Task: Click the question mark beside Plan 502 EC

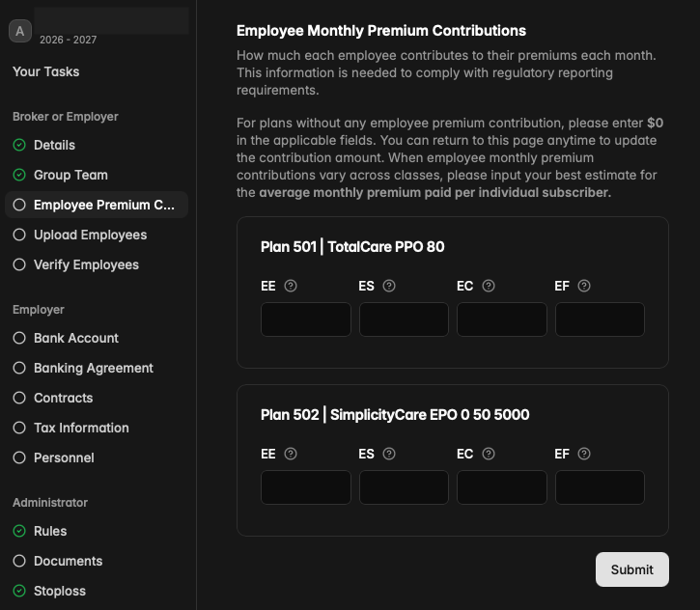Action: click(x=489, y=454)
